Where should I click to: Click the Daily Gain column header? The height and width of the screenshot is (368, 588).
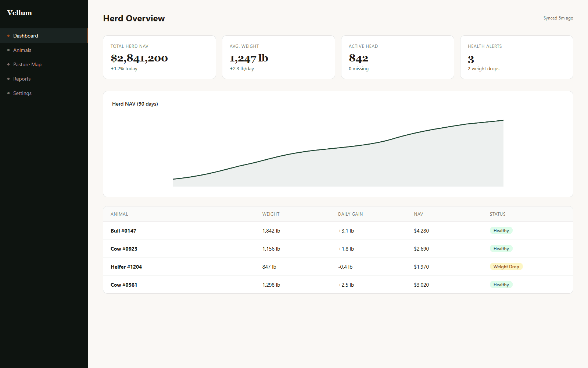[350, 214]
